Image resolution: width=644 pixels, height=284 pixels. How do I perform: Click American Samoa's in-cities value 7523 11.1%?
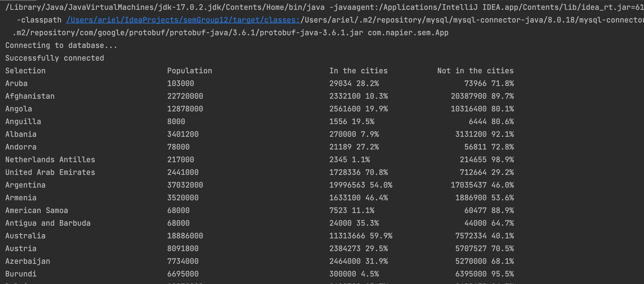[352, 210]
